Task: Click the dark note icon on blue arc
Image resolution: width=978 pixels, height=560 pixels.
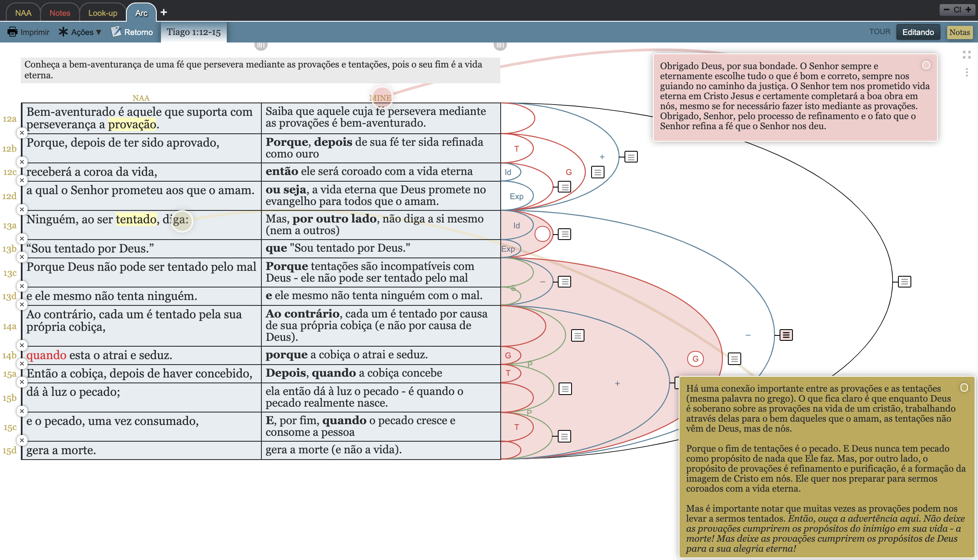Action: click(786, 335)
